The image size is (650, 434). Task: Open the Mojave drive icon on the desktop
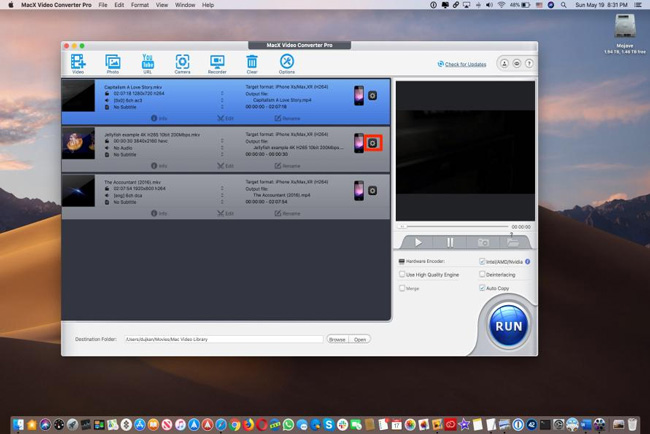625,26
